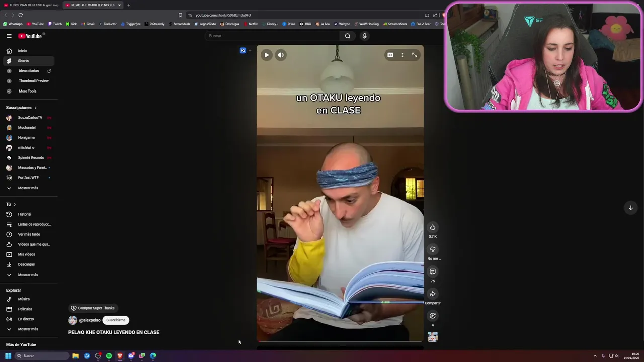Open Vídeos que me gustan
The image size is (644, 362).
[28, 244]
